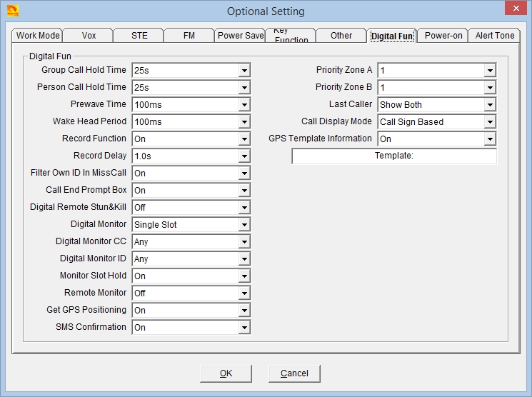Open the Power-on tab

pyautogui.click(x=443, y=35)
